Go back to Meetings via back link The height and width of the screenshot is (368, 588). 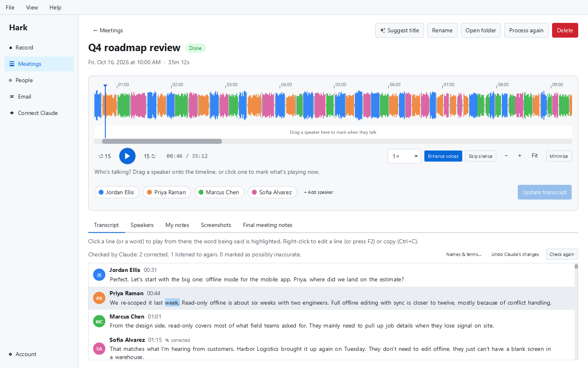click(x=108, y=30)
